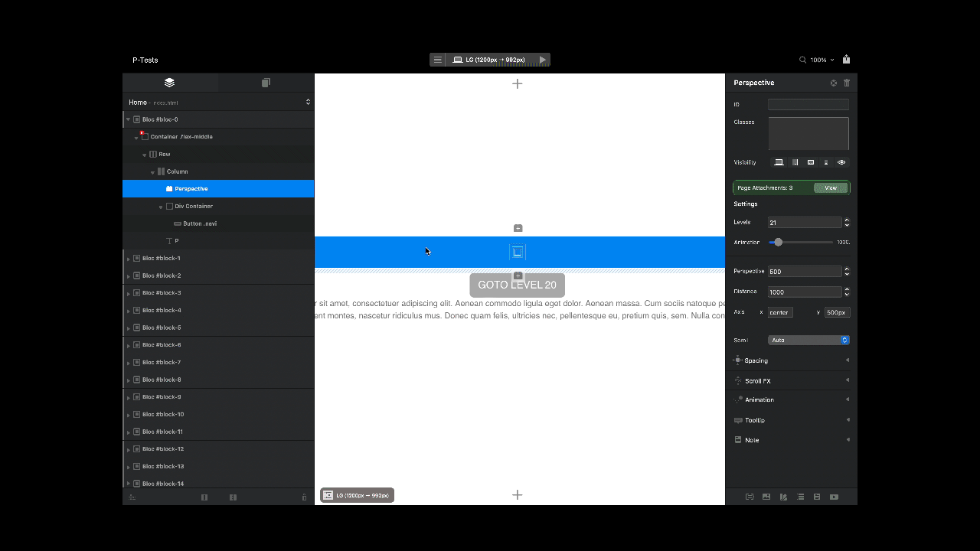Screen dimensions: 980x551
Task: Switch to the pages tab in left sidebar
Action: (266, 83)
